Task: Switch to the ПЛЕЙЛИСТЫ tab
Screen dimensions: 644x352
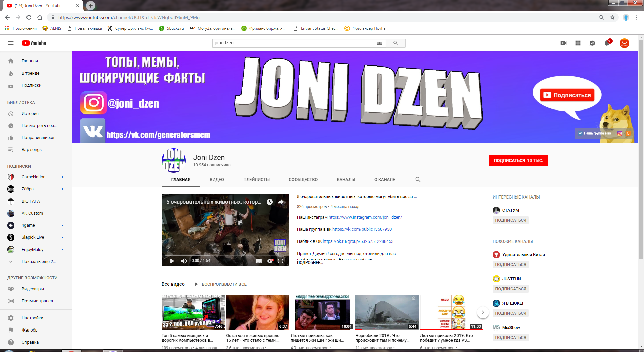Action: click(256, 180)
